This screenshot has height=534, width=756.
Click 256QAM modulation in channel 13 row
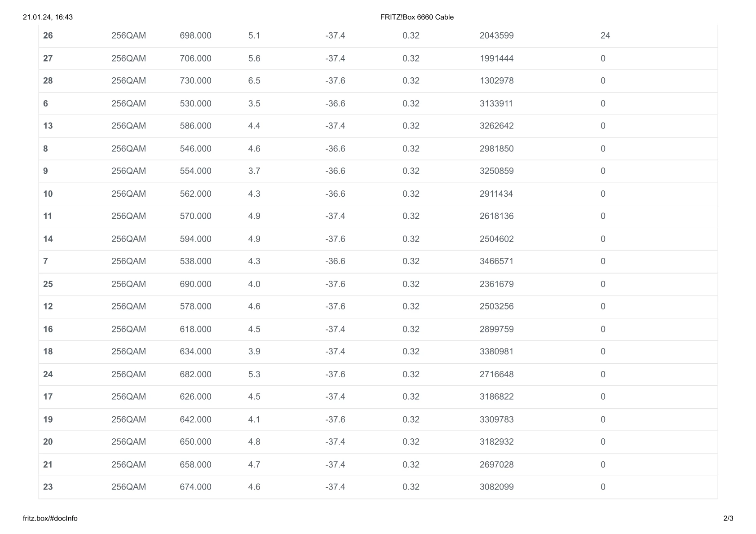click(128, 126)
